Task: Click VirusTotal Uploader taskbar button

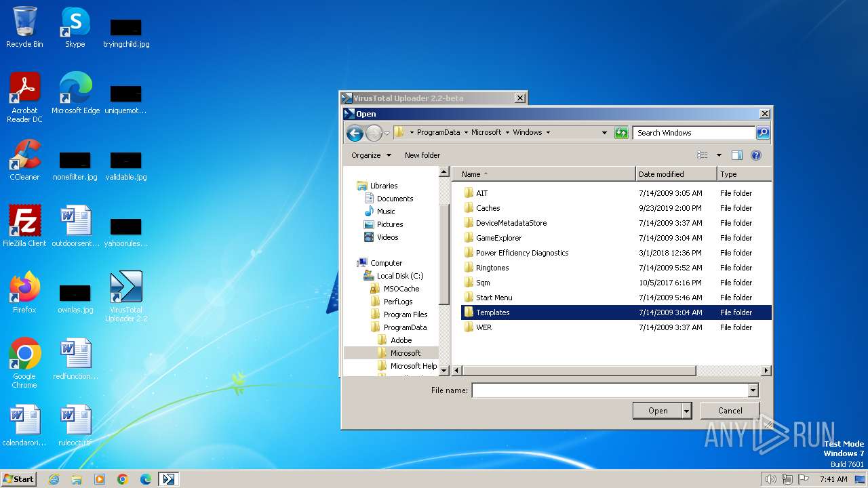Action: (168, 479)
